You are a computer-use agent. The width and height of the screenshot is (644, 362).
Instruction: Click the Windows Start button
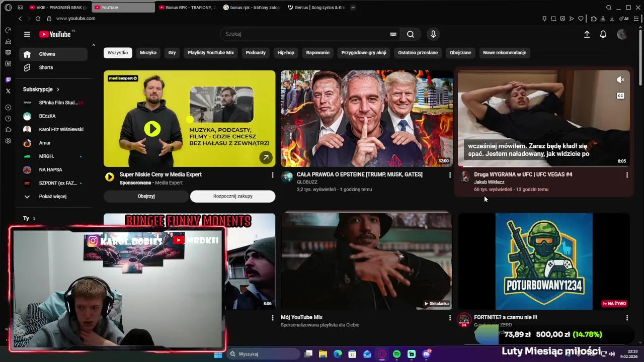[x=218, y=354]
